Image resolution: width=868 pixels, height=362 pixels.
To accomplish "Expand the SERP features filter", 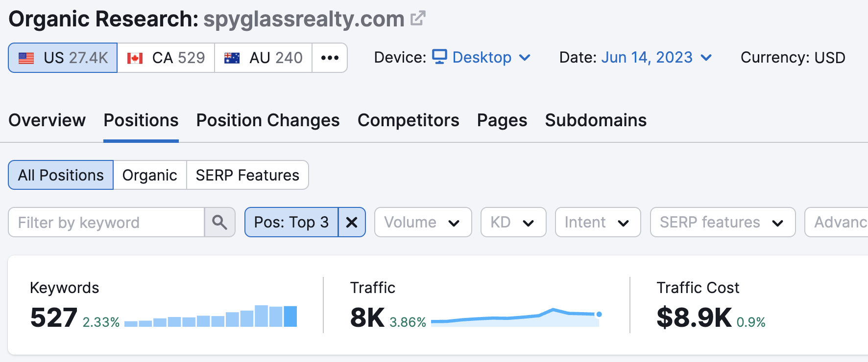I will [x=722, y=222].
